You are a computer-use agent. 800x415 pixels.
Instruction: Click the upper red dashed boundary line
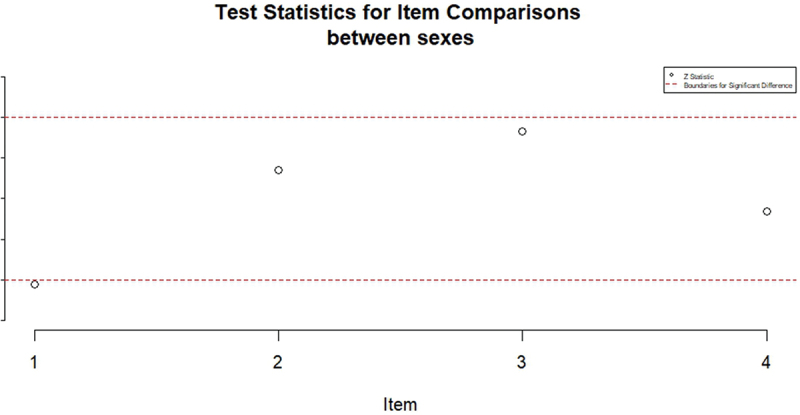400,117
